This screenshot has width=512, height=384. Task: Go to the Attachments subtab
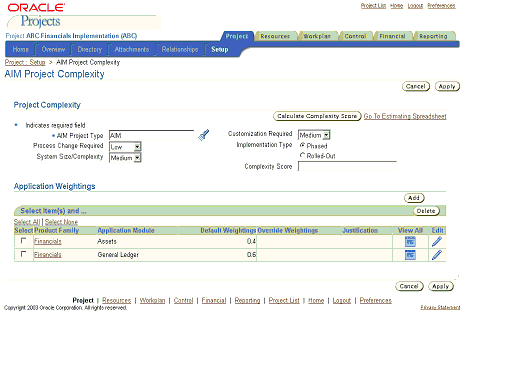coord(132,49)
